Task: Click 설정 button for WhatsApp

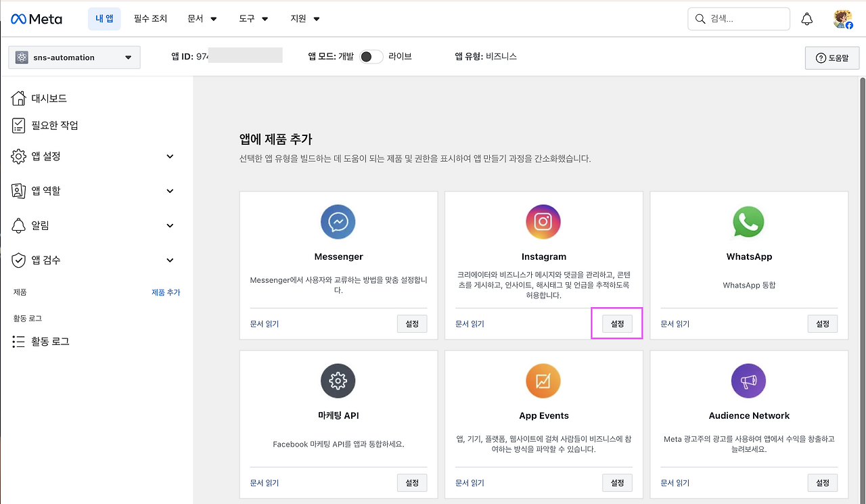Action: point(823,324)
